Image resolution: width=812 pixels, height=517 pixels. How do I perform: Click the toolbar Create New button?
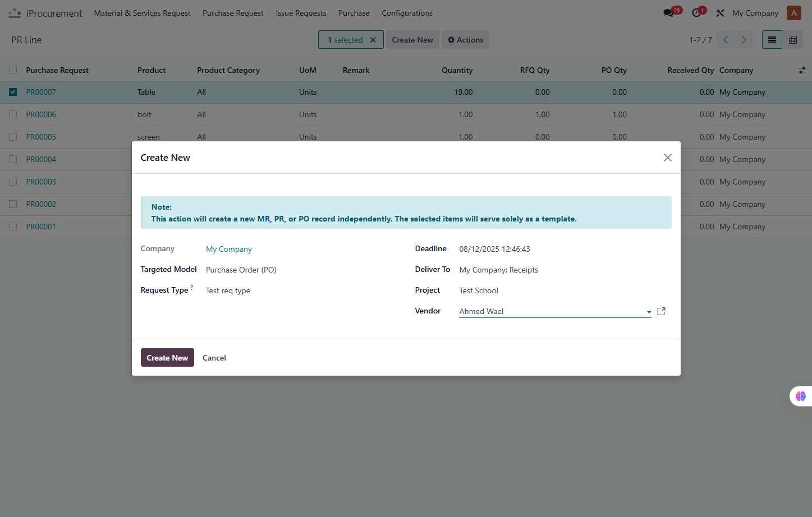[412, 40]
